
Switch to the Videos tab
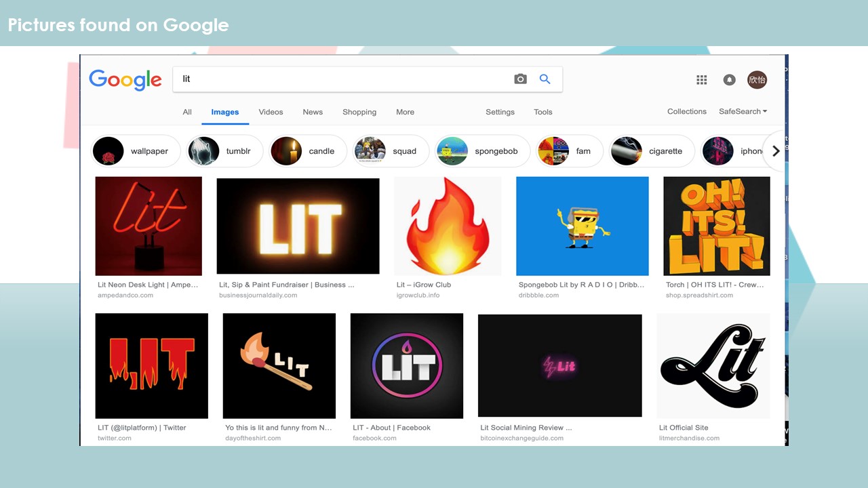tap(271, 112)
